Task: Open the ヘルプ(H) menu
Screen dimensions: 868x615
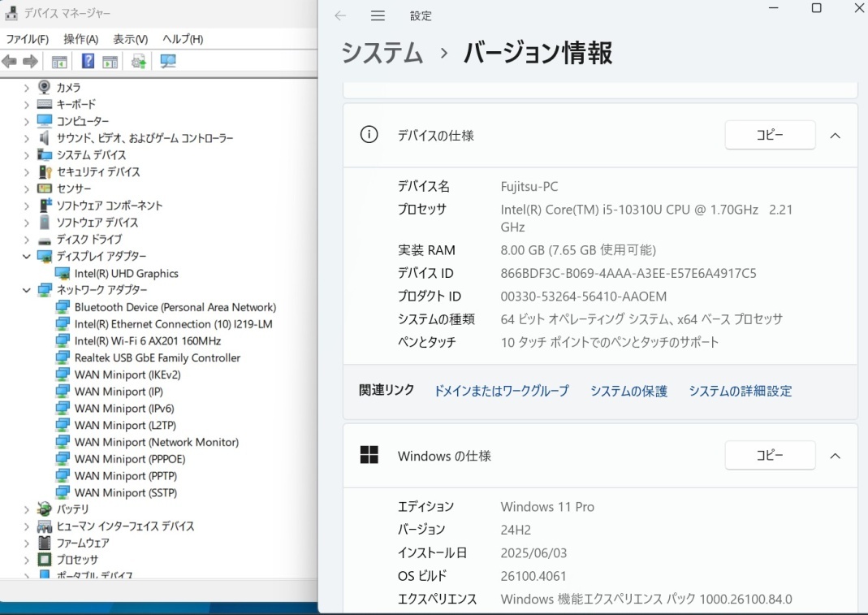Action: pyautogui.click(x=183, y=39)
